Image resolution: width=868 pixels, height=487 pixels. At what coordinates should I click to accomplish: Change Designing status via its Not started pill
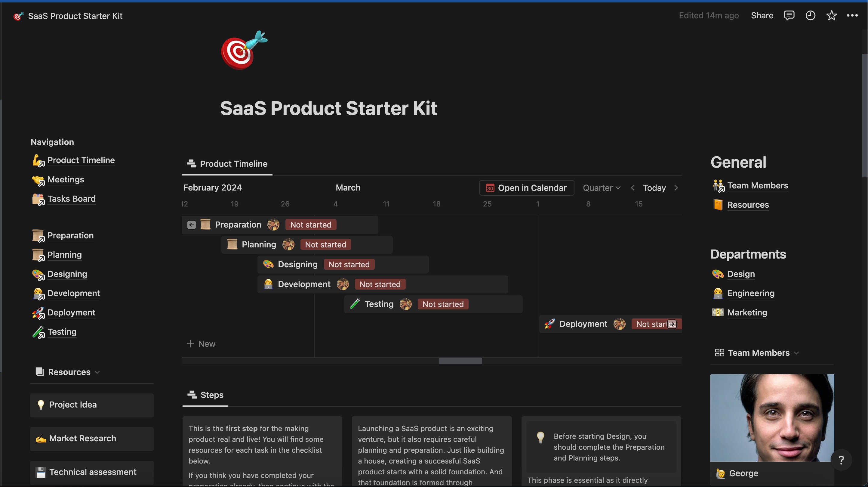tap(349, 264)
